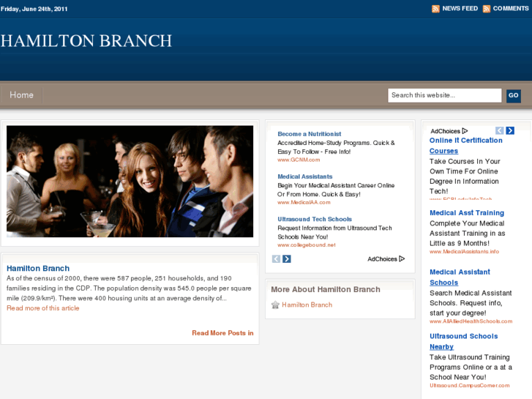Viewport: 532px width, 399px height.
Task: Click Read more of this article
Action: point(42,308)
